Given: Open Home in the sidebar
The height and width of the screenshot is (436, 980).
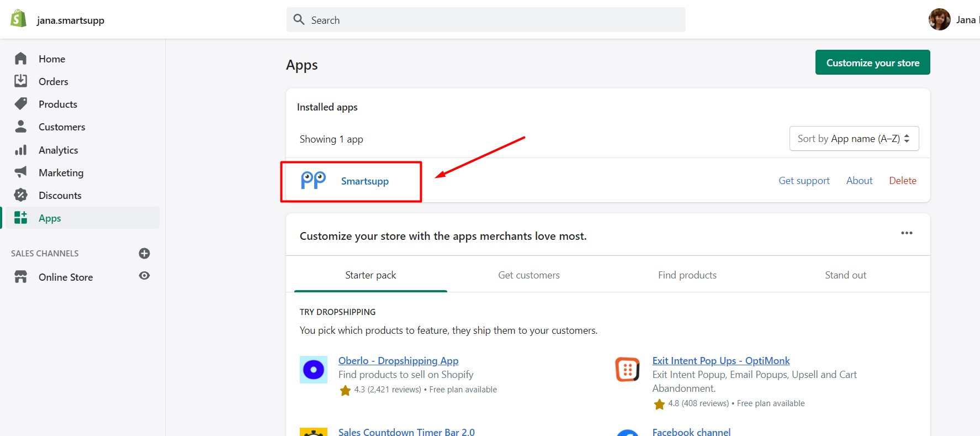Looking at the screenshot, I should pos(52,59).
